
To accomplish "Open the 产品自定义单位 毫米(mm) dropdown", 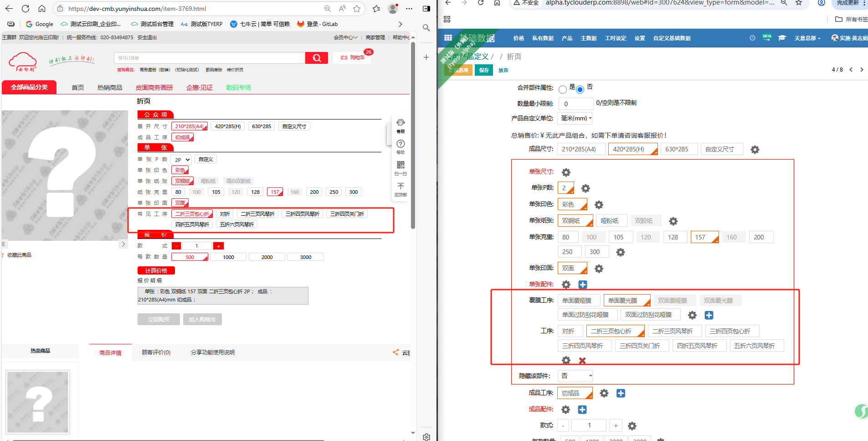I will [x=575, y=118].
